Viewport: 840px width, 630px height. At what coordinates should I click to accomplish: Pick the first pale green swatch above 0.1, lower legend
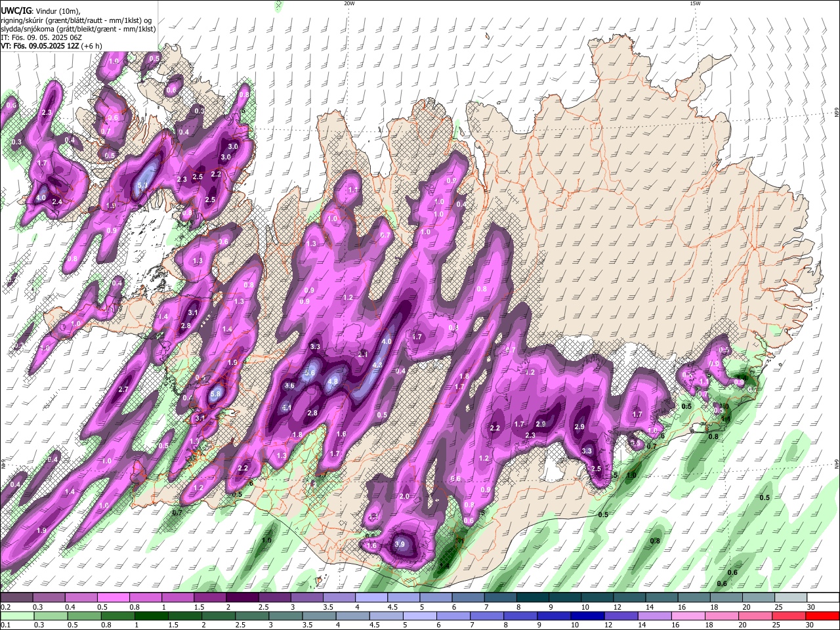[17, 616]
